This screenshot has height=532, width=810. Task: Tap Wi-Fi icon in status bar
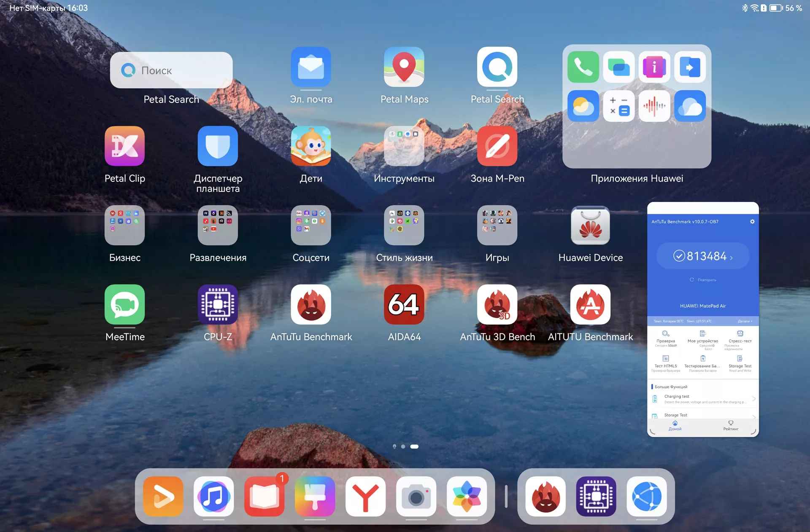pyautogui.click(x=755, y=8)
